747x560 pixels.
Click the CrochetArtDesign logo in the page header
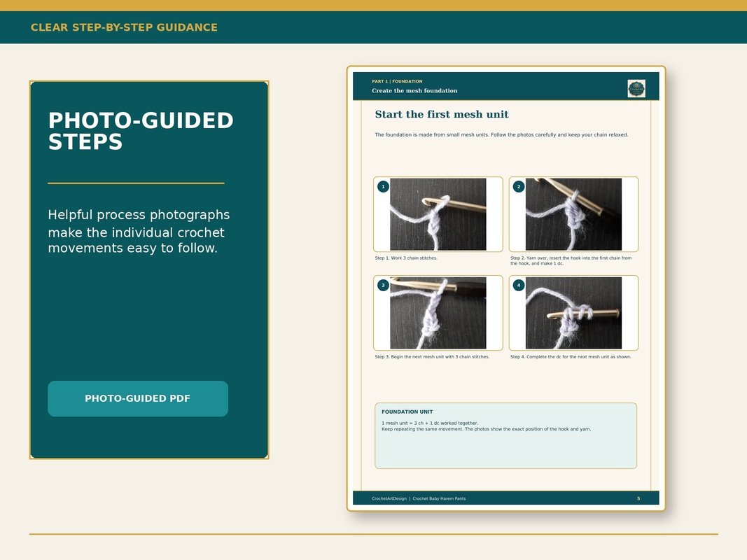[x=636, y=89]
